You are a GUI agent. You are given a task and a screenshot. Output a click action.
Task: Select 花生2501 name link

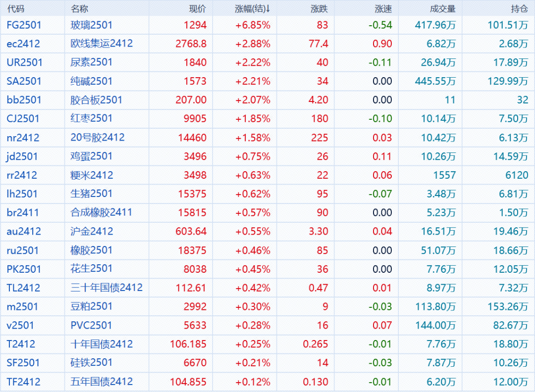[x=92, y=269]
